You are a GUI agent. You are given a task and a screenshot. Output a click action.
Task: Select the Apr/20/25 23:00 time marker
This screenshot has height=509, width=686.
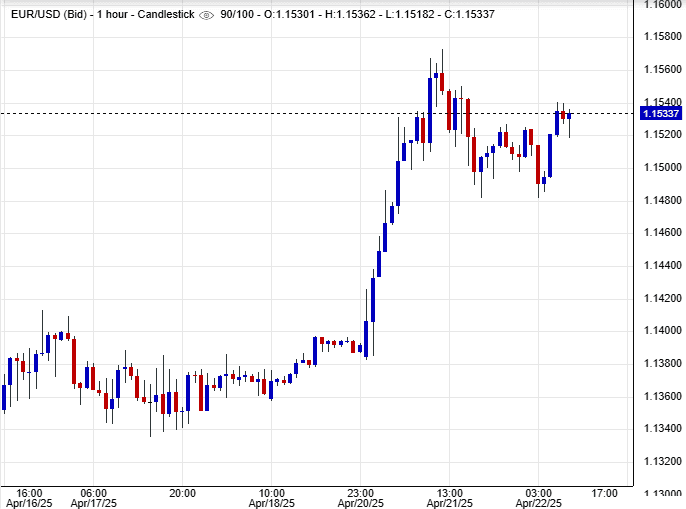pyautogui.click(x=360, y=499)
